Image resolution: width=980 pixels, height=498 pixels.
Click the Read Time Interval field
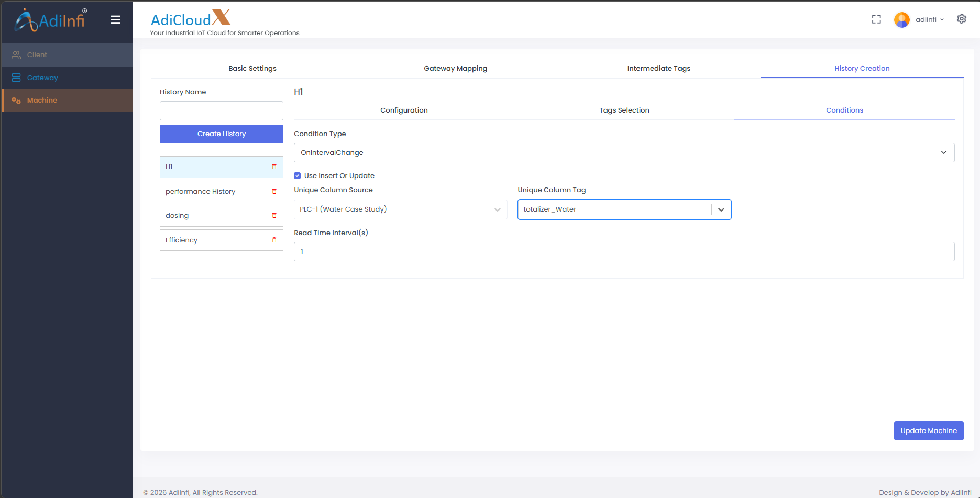click(x=623, y=252)
